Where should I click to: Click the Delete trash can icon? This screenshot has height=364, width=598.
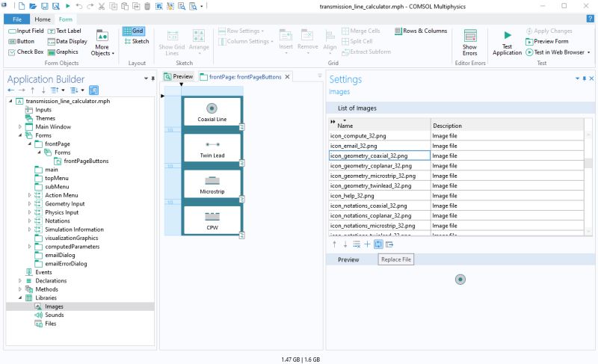[x=147, y=6]
